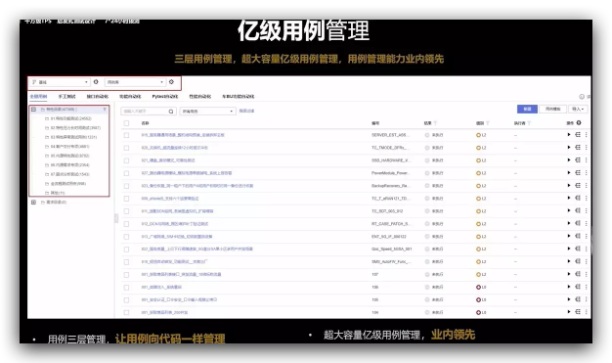This screenshot has height=363, width=612.
Task: Run the row numbered 107 play icon
Action: (569, 274)
